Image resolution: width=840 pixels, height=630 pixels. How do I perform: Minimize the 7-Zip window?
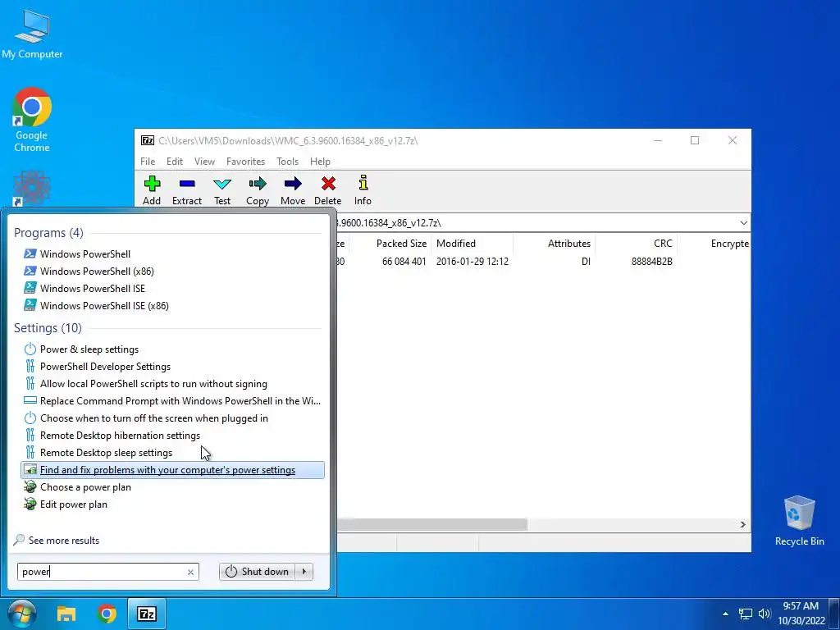tap(658, 140)
